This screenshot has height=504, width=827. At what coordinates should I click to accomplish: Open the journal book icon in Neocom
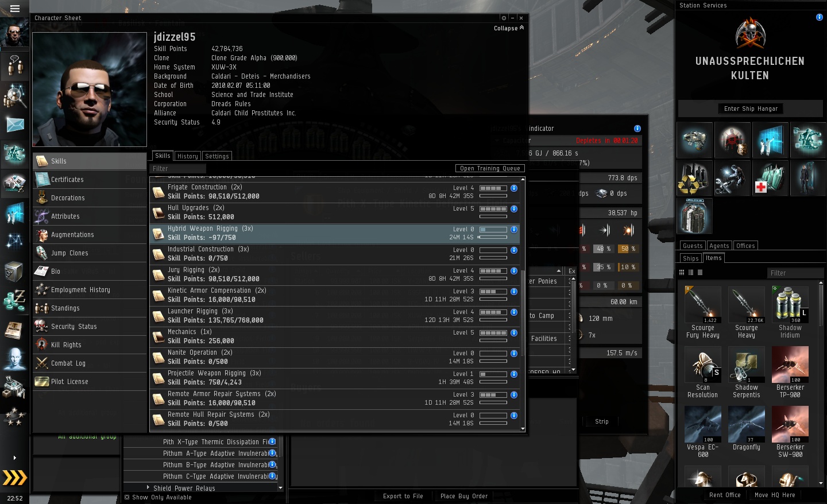[x=15, y=329]
